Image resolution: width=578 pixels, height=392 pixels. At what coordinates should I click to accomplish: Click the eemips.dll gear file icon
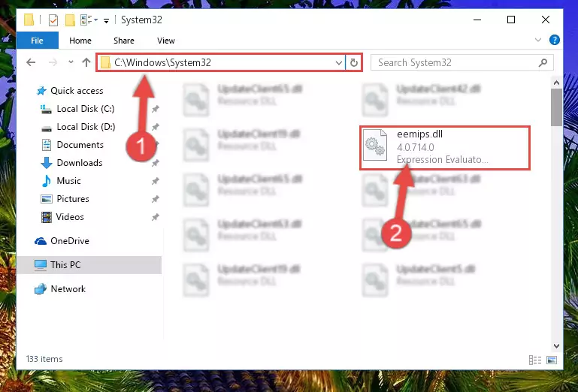pos(375,145)
